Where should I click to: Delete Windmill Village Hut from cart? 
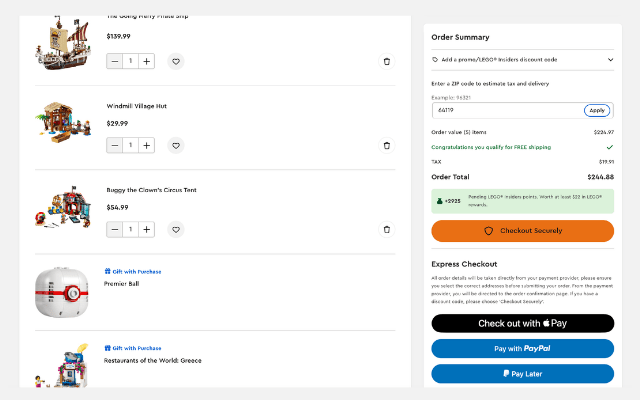pyautogui.click(x=387, y=145)
